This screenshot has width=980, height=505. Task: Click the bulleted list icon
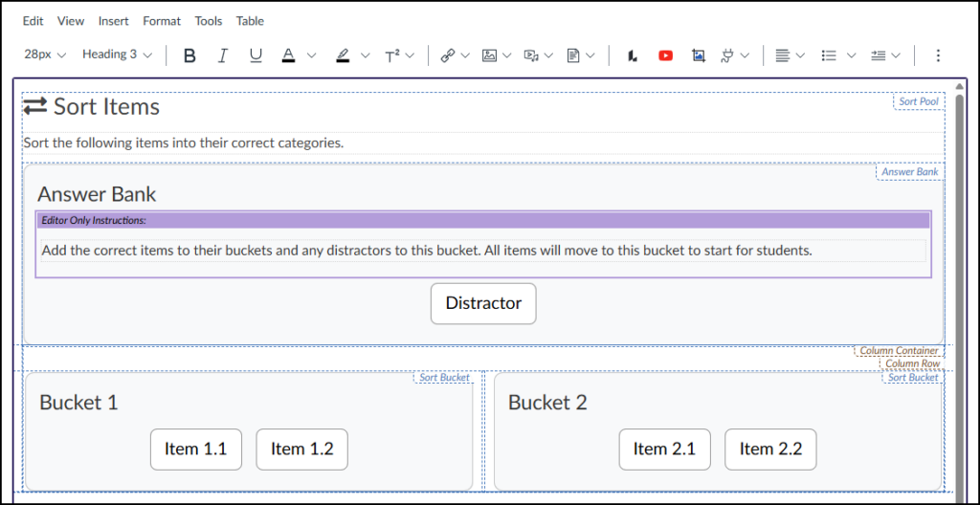point(830,55)
